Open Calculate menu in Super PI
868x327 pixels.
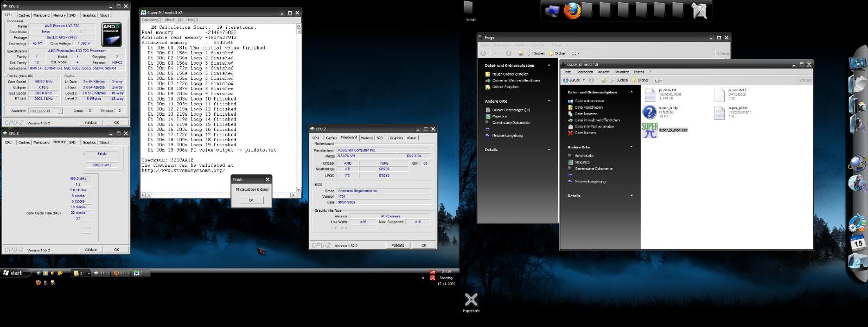click(151, 20)
